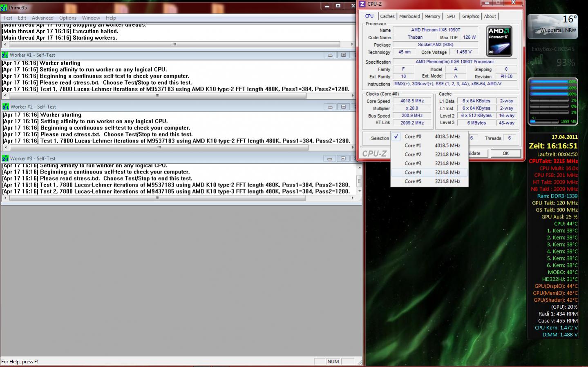Click the CPU usage meter gadget
This screenshot has height=367, width=588.
[553, 101]
